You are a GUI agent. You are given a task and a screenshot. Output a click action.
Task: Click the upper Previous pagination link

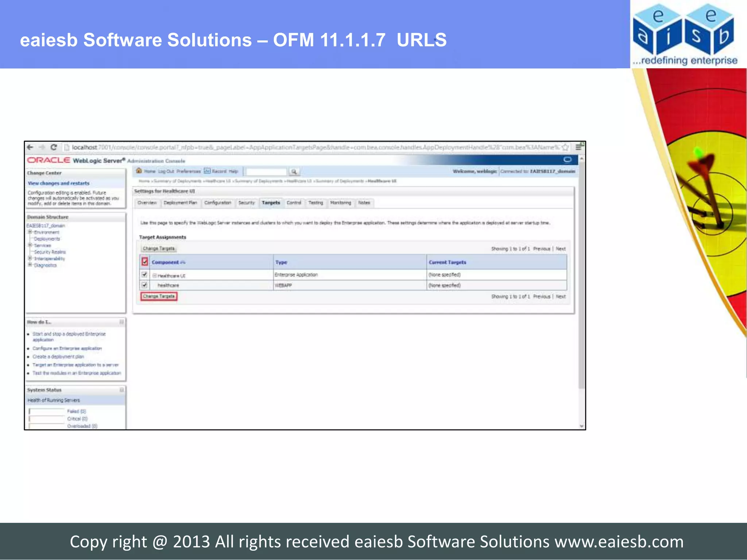point(542,249)
